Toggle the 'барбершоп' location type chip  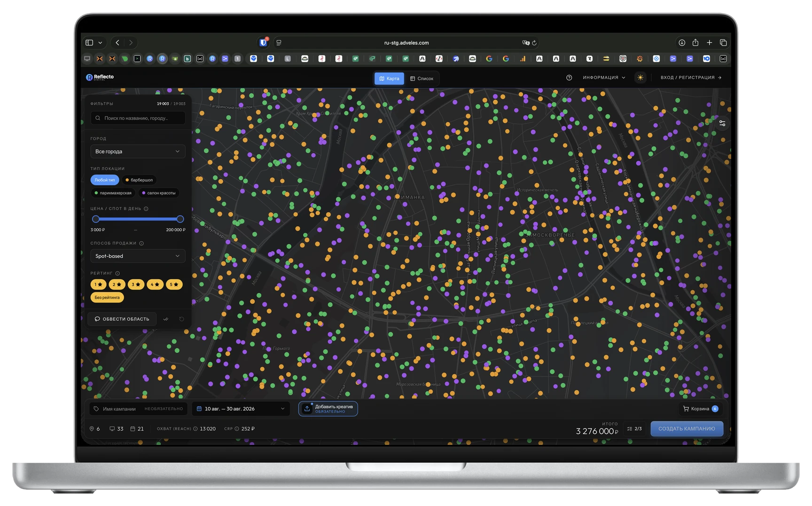139,180
